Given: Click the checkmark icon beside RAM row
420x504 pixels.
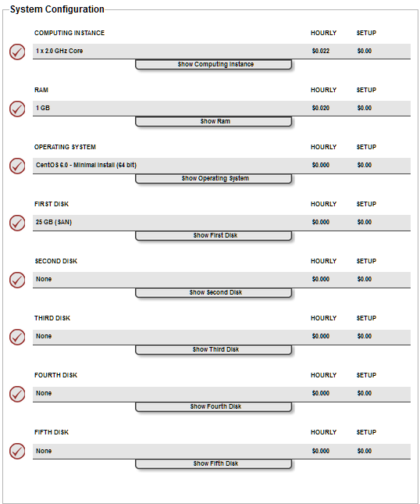Looking at the screenshot, I should (17, 109).
